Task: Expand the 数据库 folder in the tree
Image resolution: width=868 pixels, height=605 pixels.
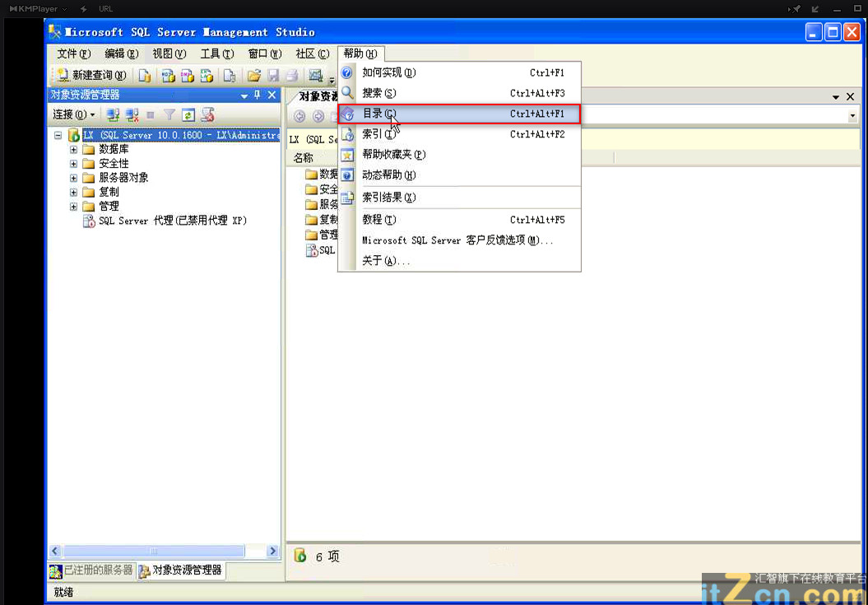Action: click(x=73, y=150)
